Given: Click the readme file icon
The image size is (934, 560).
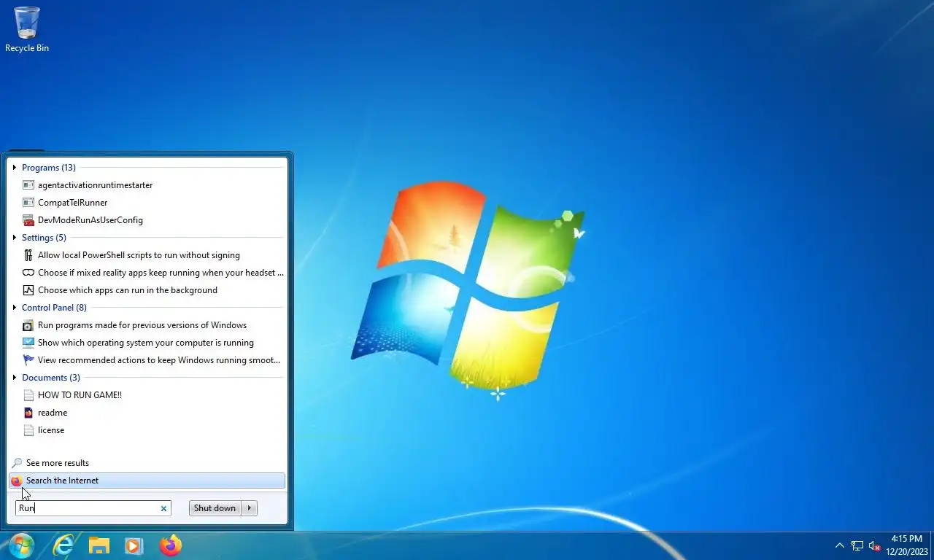Looking at the screenshot, I should click(x=28, y=413).
